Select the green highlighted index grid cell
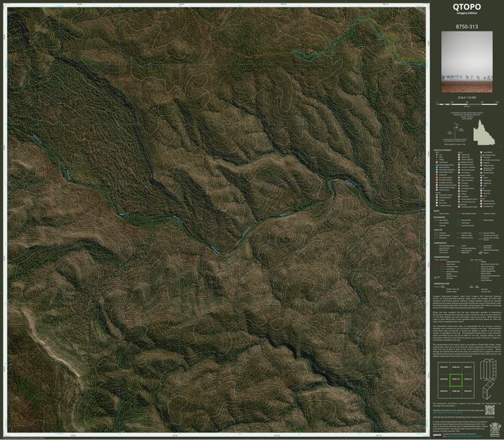The height and width of the screenshot is (440, 504). 456,380
